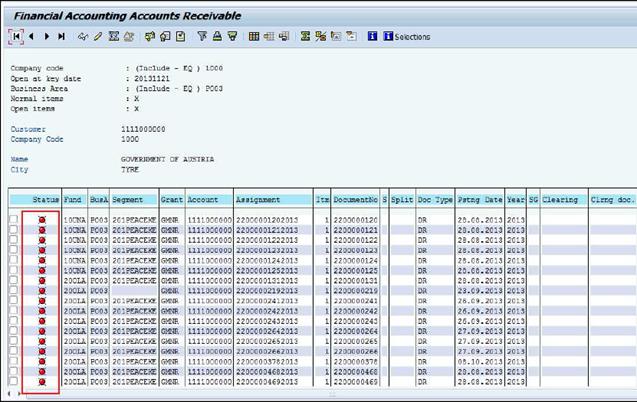Screen dimensions: 637x402
Task: Click red status icon in first row
Action: click(x=41, y=218)
